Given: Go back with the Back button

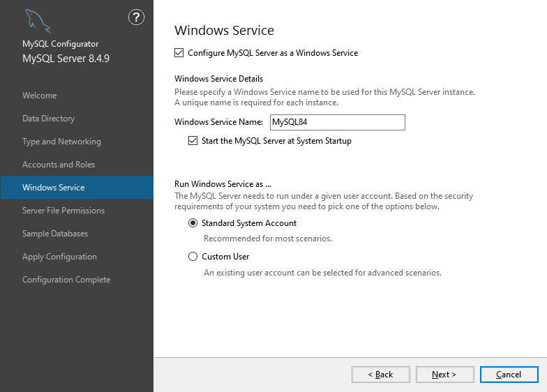Looking at the screenshot, I should pyautogui.click(x=381, y=375).
